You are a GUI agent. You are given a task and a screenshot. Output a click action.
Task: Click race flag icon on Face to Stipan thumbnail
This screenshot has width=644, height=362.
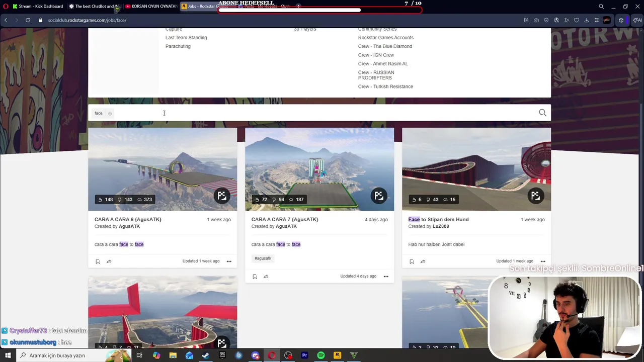click(x=535, y=196)
